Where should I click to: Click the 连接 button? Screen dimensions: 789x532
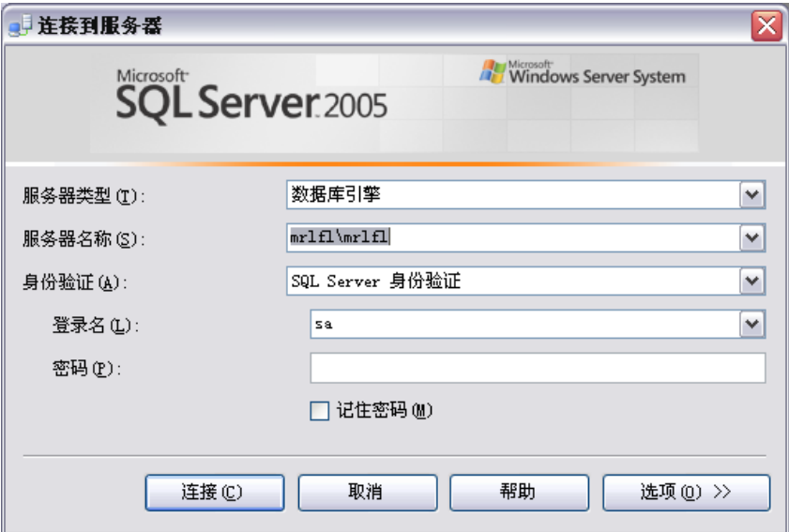pos(215,493)
